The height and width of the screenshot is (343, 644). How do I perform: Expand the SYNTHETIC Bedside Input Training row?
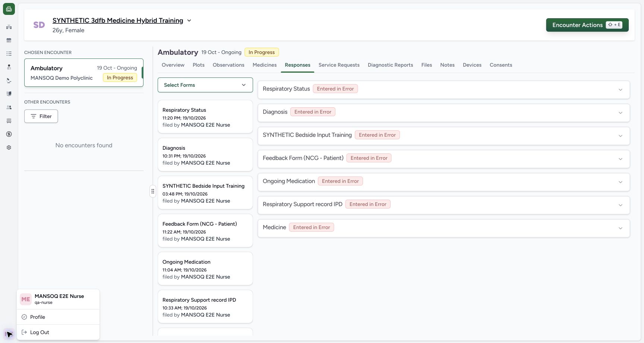point(444,136)
